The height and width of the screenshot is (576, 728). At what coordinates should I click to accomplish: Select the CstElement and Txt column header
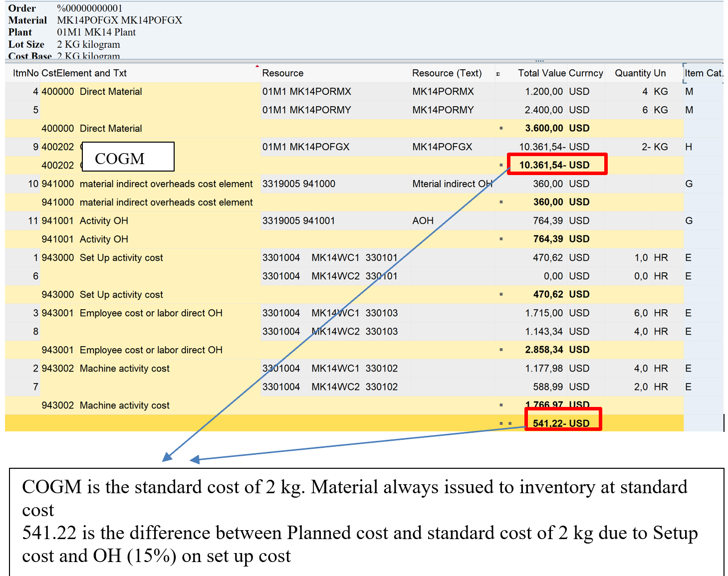tap(84, 73)
